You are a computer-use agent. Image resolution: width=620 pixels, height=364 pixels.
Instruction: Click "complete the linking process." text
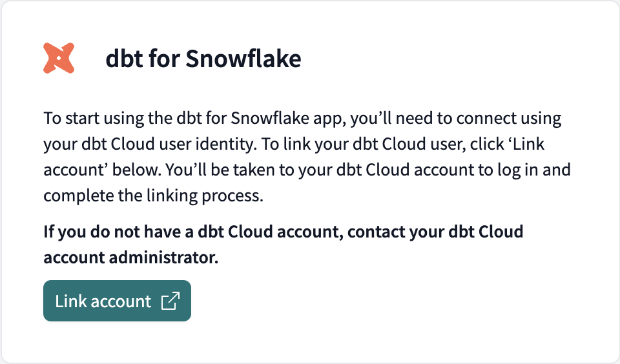pyautogui.click(x=153, y=196)
